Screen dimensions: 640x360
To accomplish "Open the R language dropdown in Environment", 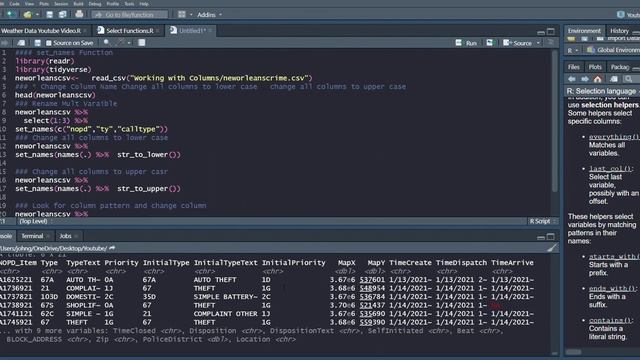I will point(573,50).
